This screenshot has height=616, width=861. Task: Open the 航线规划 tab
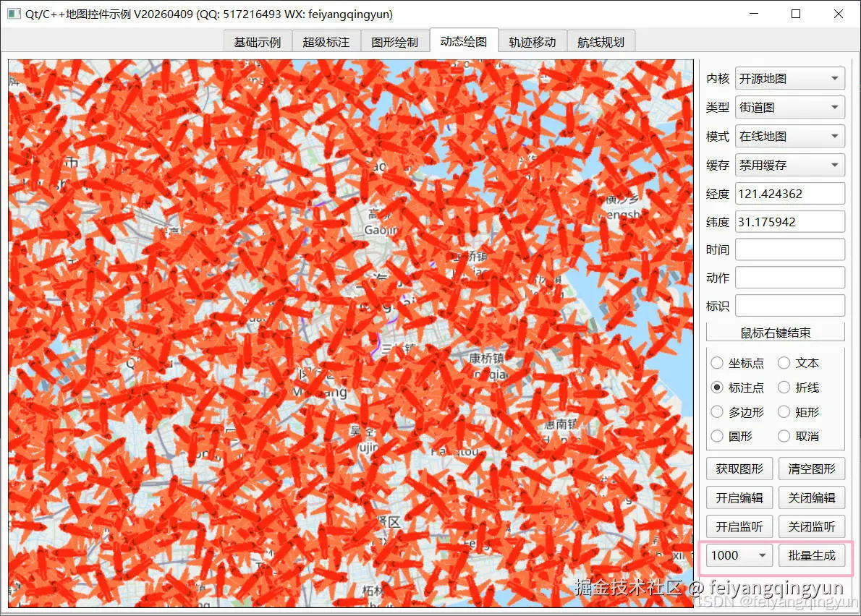click(x=601, y=42)
